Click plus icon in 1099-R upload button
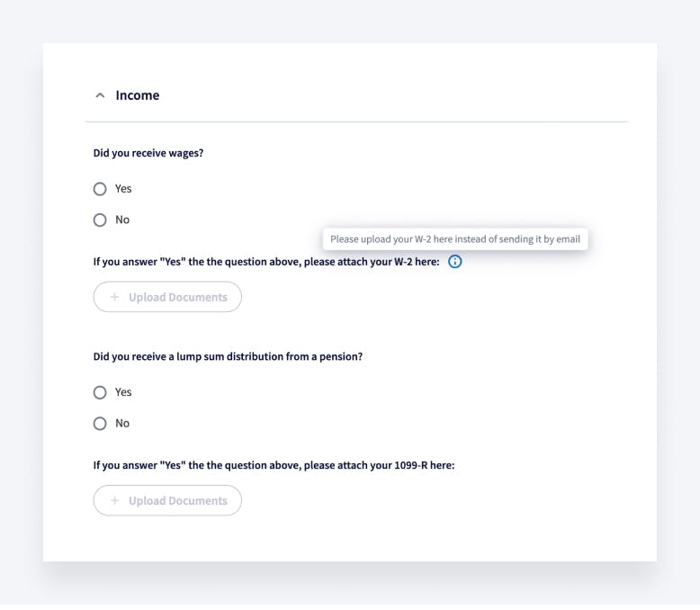Image resolution: width=700 pixels, height=610 pixels. tap(114, 500)
